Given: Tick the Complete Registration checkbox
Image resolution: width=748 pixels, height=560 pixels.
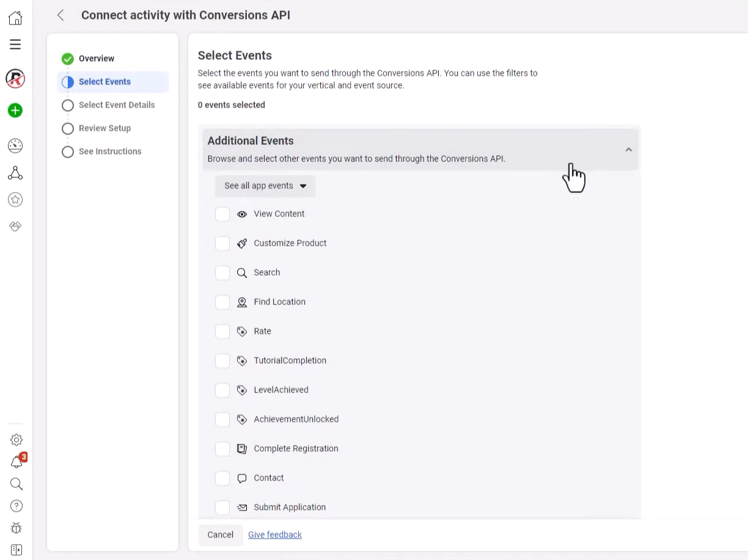Looking at the screenshot, I should (x=222, y=449).
